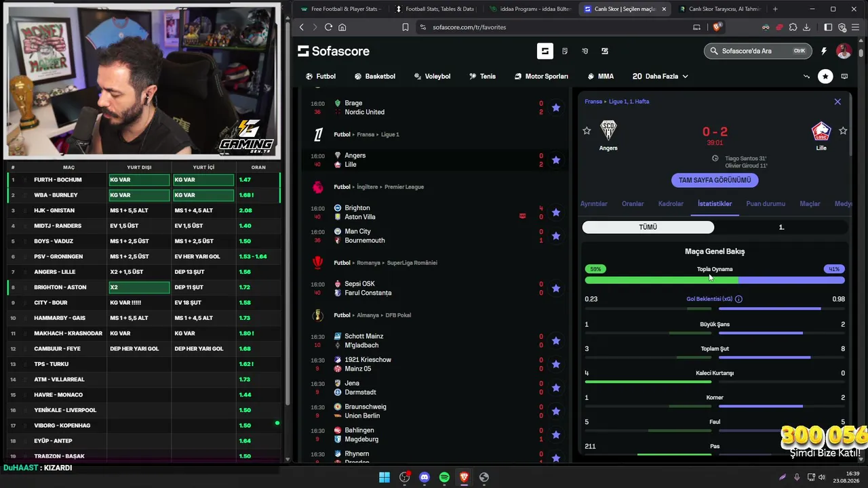Click the microphone icon in system tray
The image size is (868, 488).
tap(797, 477)
